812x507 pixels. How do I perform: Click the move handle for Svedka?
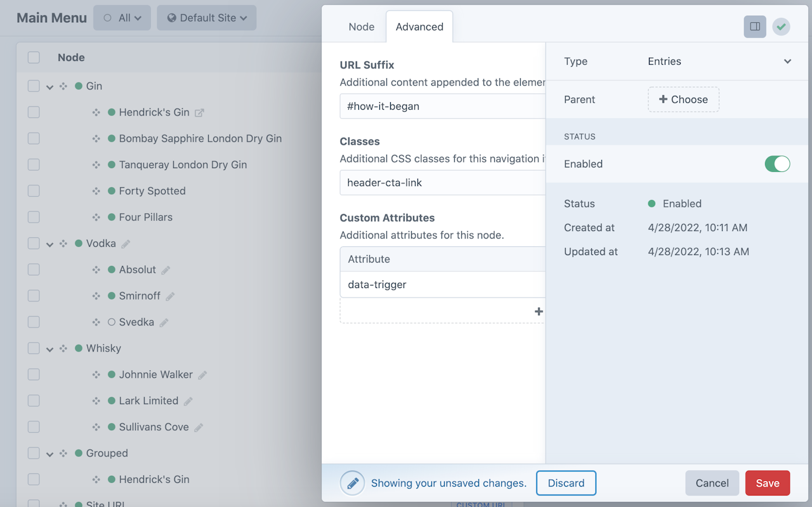pyautogui.click(x=96, y=322)
